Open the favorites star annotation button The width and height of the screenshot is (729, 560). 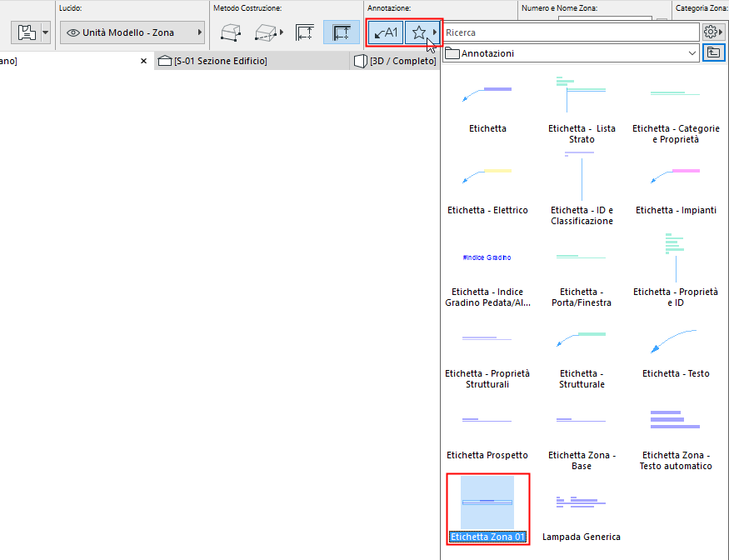419,32
